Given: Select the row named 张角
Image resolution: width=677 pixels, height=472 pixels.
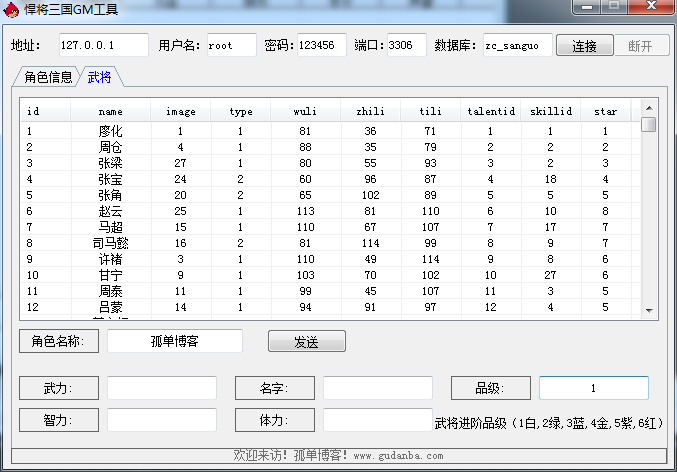Looking at the screenshot, I should pos(330,195).
